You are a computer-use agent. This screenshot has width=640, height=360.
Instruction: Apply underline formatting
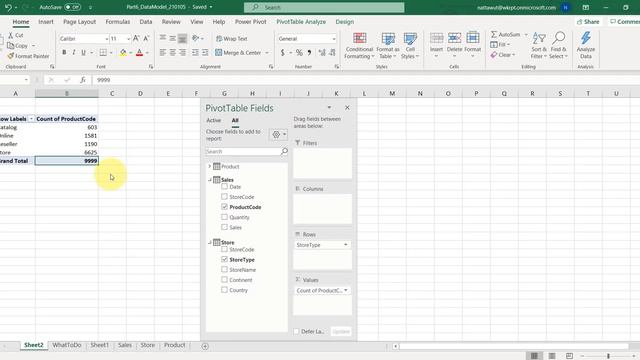click(x=83, y=53)
